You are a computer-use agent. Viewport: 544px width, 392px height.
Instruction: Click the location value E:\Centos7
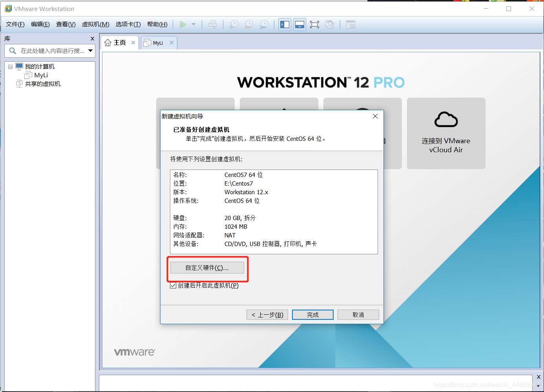239,184
